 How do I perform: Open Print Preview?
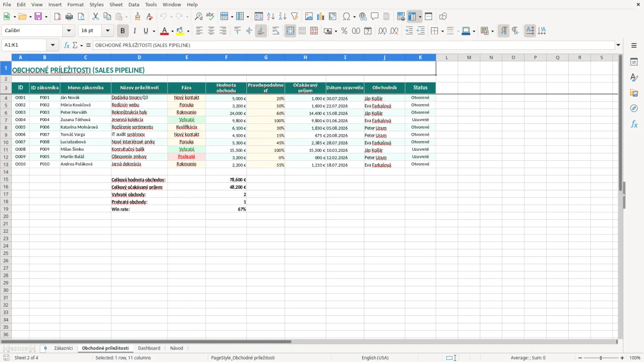click(x=80, y=17)
